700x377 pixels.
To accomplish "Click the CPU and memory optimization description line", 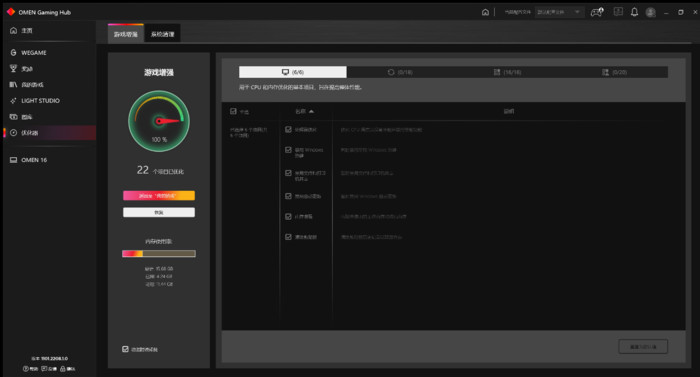I will tap(300, 88).
